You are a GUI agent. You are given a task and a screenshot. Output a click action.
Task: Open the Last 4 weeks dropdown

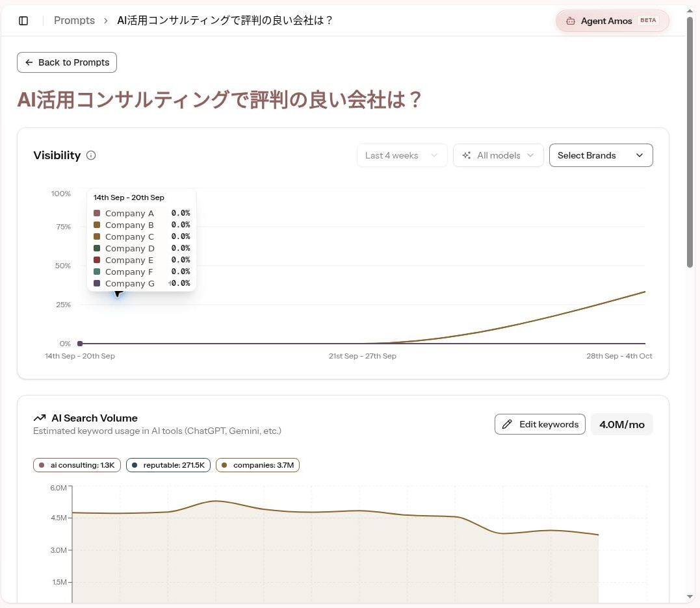tap(402, 155)
